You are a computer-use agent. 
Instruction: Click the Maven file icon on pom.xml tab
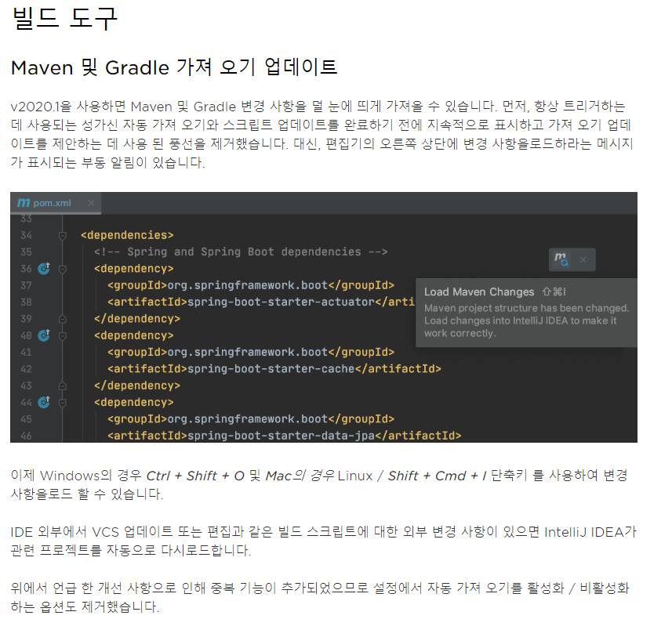click(24, 203)
